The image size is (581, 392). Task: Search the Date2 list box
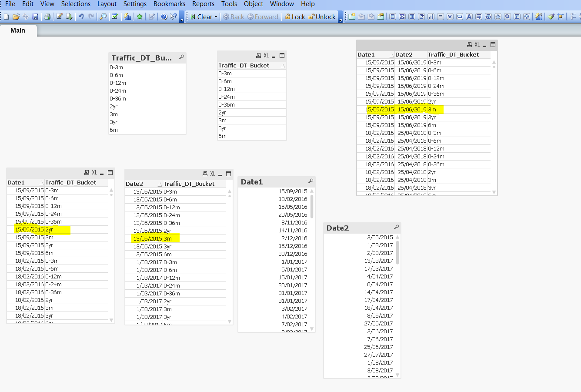click(397, 227)
